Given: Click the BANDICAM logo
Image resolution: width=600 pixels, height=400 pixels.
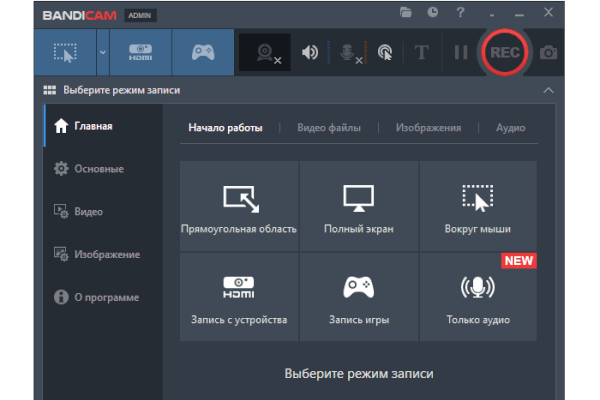Looking at the screenshot, I should [80, 15].
